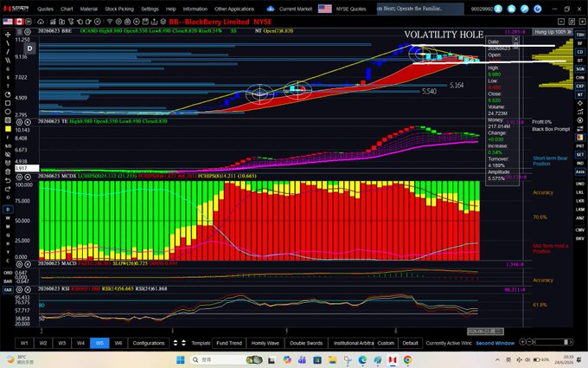Toggle the ORD button beside MACD panel
Viewport: 588px width, 368px height.
[x=8, y=273]
